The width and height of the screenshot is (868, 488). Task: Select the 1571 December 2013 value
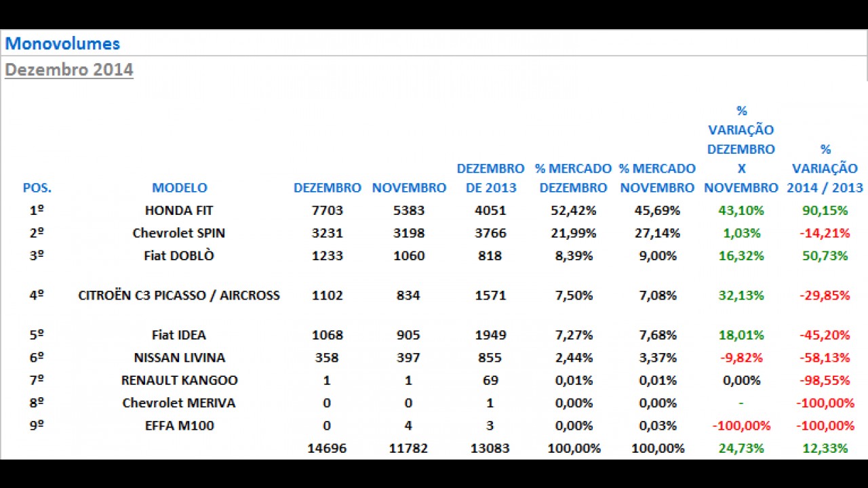(490, 296)
